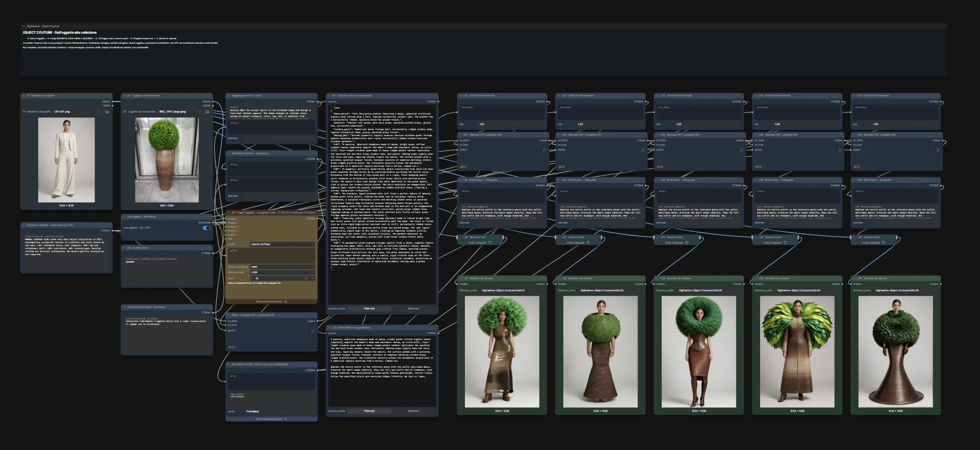Open image file dropdown L01-v01.png
Image resolution: width=980 pixels, height=450 pixels.
[x=77, y=112]
